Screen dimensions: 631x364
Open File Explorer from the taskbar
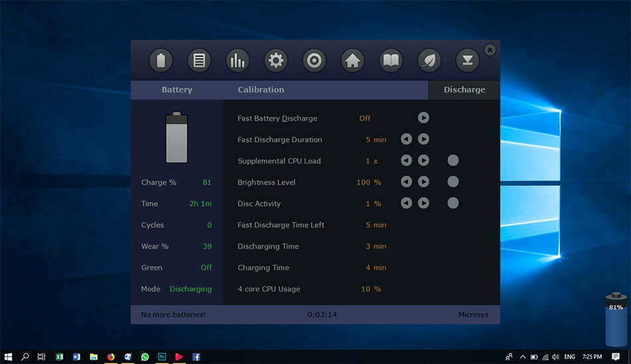[94, 357]
